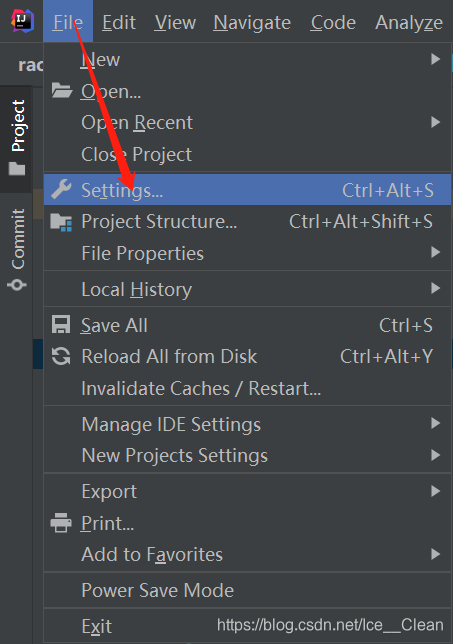Click the Commit tool window icon
Image resolution: width=453 pixels, height=644 pixels.
click(17, 284)
